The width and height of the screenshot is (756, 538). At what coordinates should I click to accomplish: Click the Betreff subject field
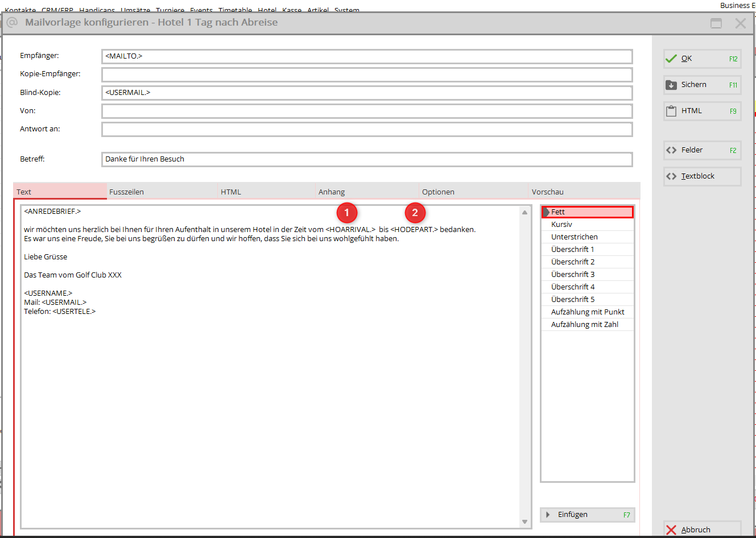367,159
